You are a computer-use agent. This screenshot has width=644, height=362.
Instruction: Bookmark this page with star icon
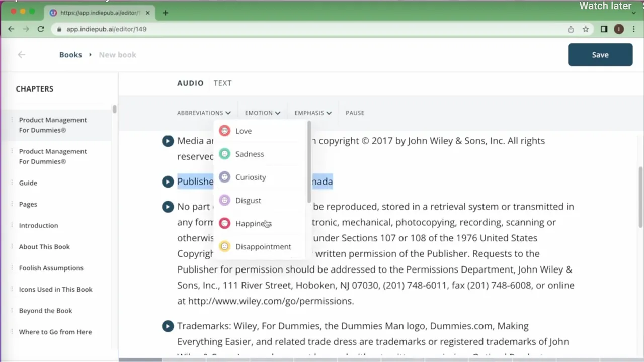[586, 29]
